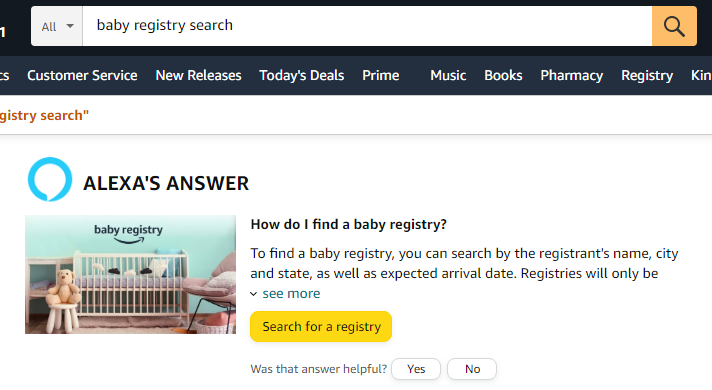Image resolution: width=712 pixels, height=390 pixels.
Task: Select Prime in the navigation bar
Action: pos(381,75)
